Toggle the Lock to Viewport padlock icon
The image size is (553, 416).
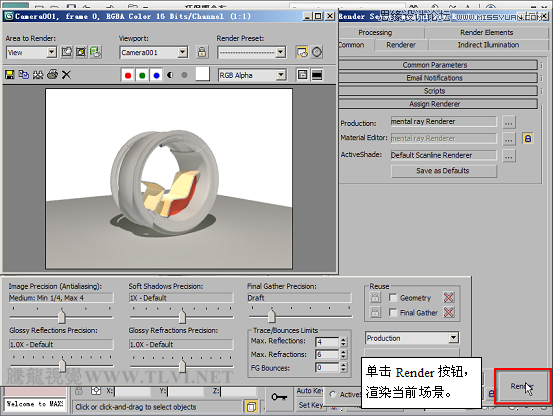click(x=202, y=52)
